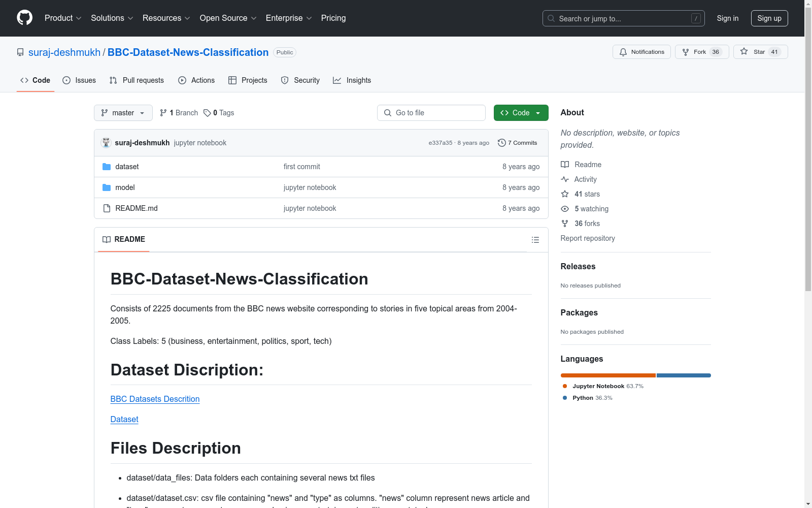
Task: Open the master branch selector dropdown
Action: 123,113
